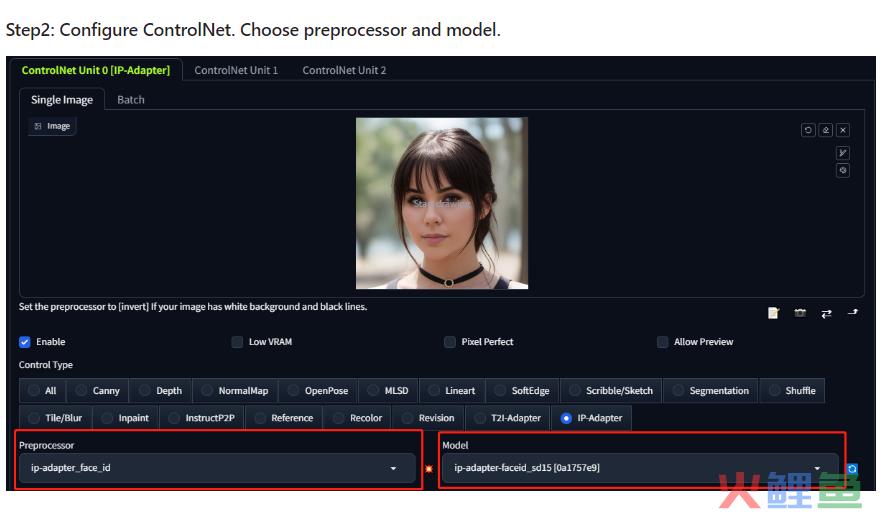
Task: Click the run preprocessor explosion icon
Action: click(x=429, y=468)
